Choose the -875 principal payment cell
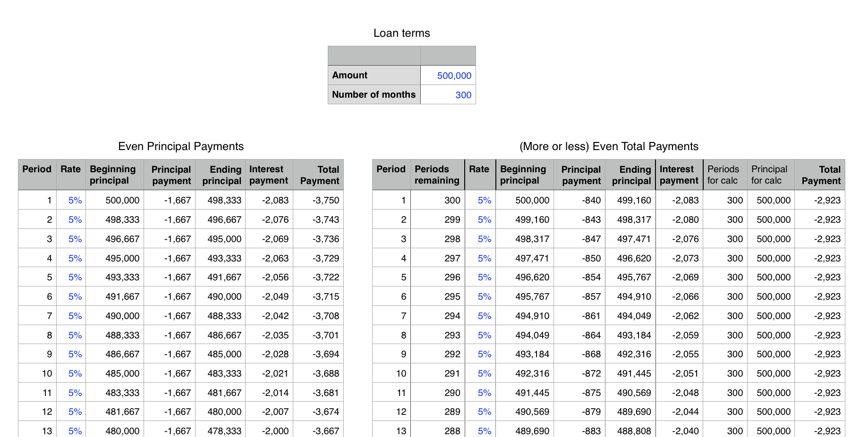Screen dimensions: 868x437 pos(579,393)
